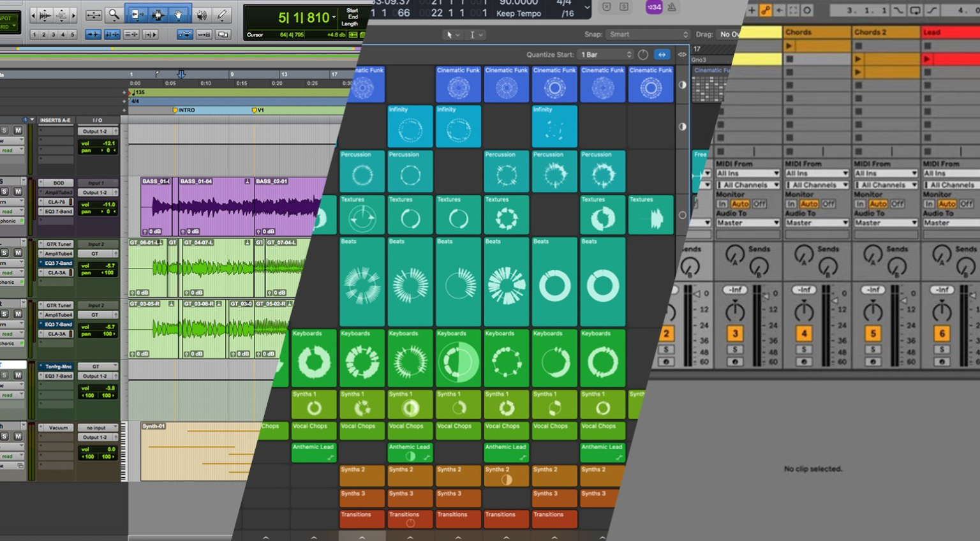Select the Zoomer tool in Pro Tools toolbar
Screen dimensions: 980x541
pyautogui.click(x=114, y=15)
